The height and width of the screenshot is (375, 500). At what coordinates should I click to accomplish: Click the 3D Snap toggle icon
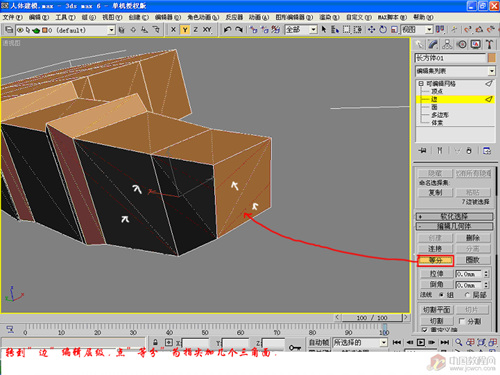[x=468, y=30]
